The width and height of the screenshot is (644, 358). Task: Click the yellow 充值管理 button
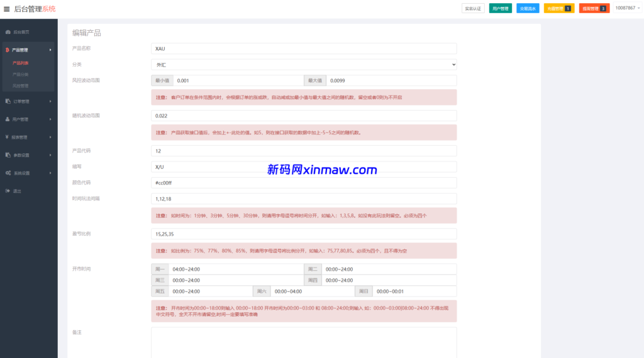pyautogui.click(x=559, y=9)
